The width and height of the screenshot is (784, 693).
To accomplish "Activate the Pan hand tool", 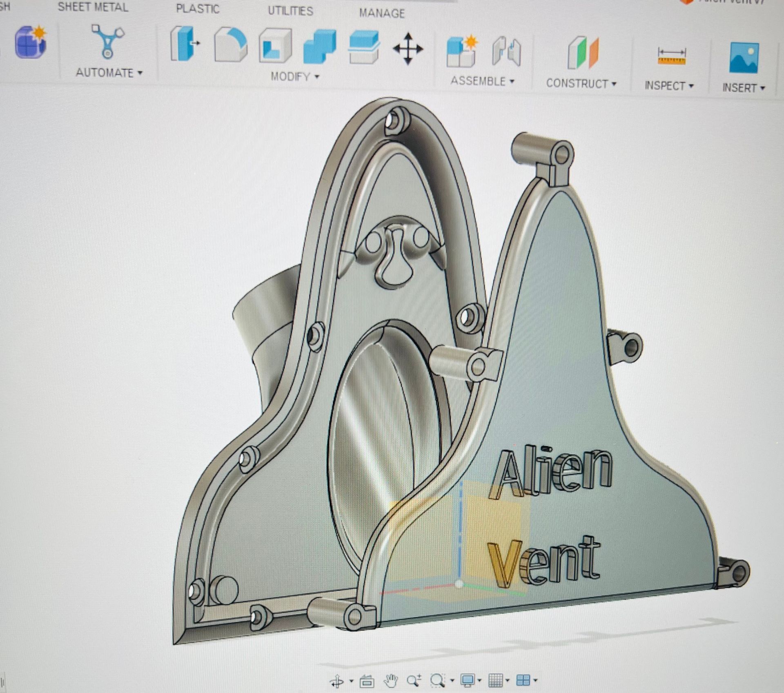I will [x=391, y=680].
